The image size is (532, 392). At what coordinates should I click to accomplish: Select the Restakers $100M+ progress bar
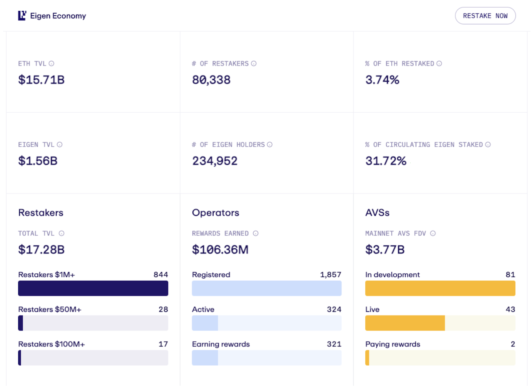[x=93, y=358]
